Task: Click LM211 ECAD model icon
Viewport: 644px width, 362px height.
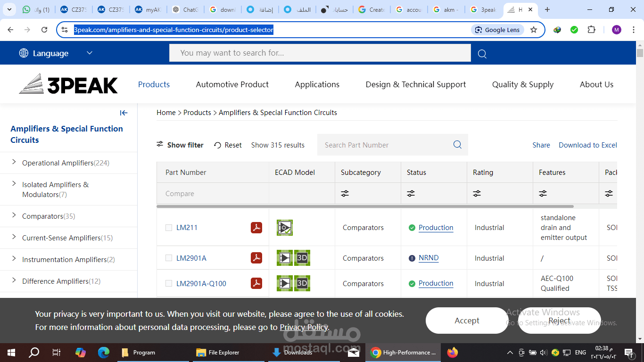Action: [285, 228]
